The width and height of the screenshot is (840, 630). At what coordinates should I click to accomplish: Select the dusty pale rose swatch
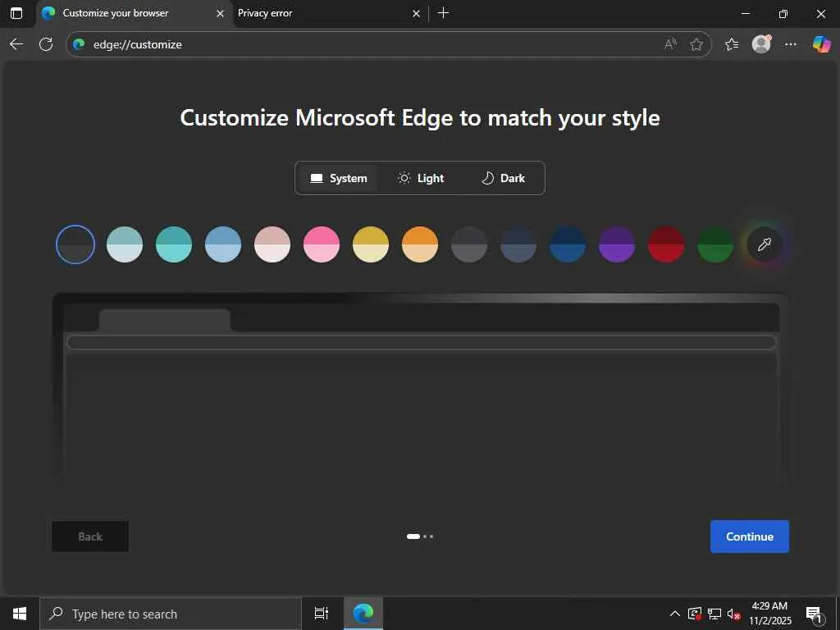272,244
